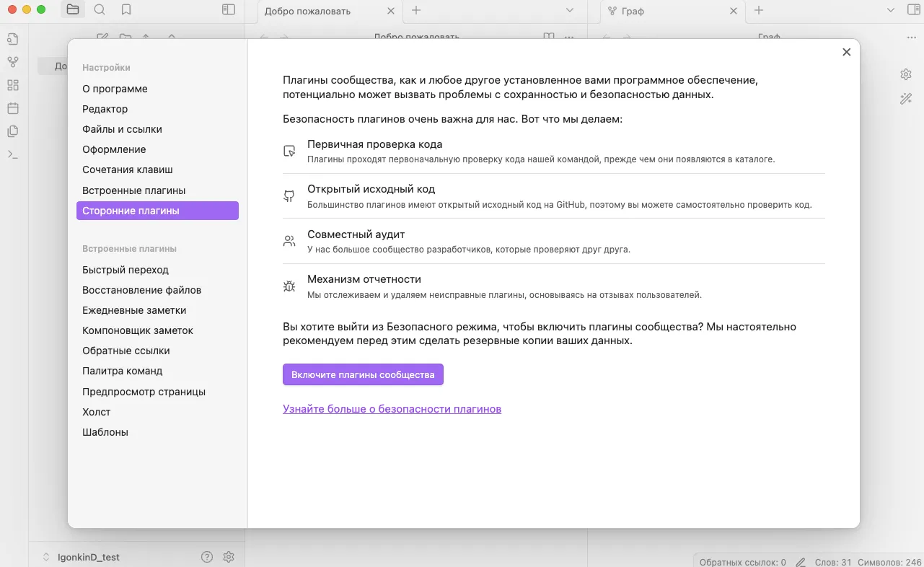Open command palette terminal icon
Screen dimensions: 924x567
pos(13,154)
